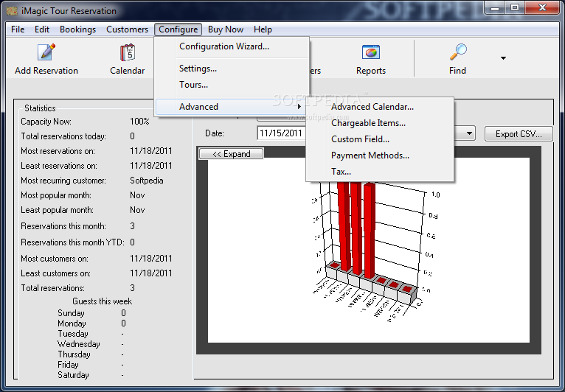Maximize the iMagic Tour Reservation window

[x=516, y=7]
